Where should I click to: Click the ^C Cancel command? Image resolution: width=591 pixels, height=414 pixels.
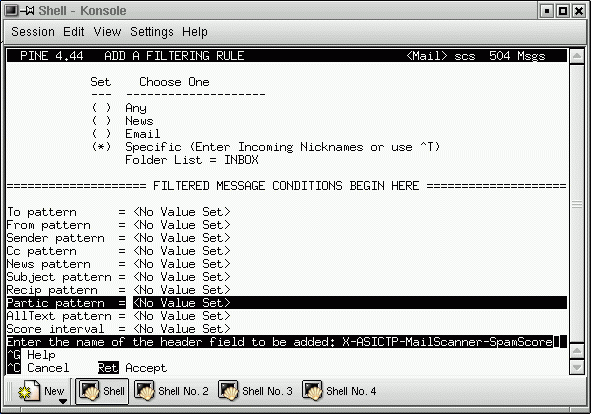[x=38, y=368]
